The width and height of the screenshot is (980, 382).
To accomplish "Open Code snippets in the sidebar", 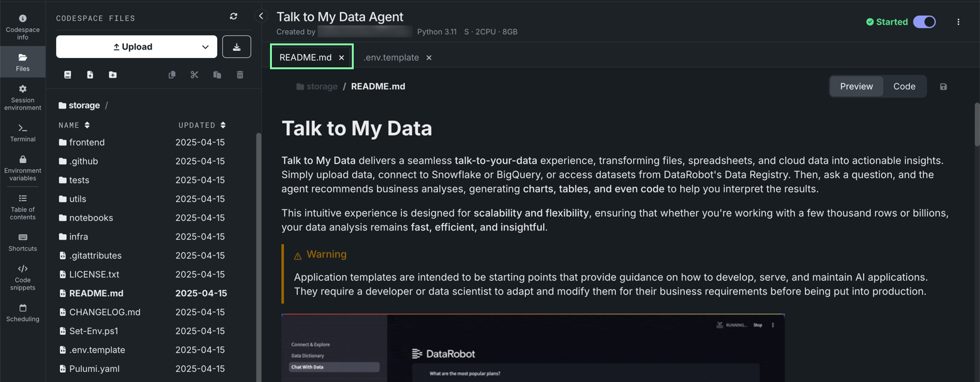I will [23, 278].
